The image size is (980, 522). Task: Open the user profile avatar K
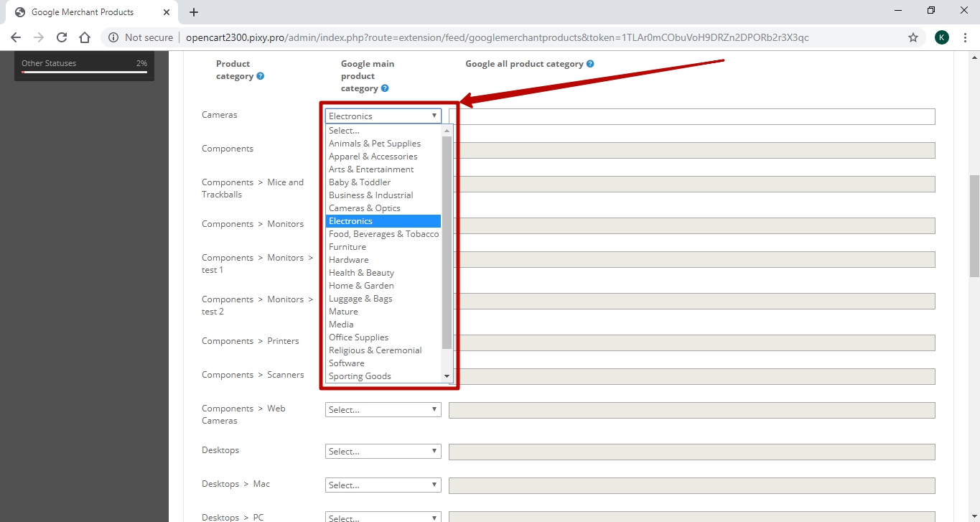(942, 37)
